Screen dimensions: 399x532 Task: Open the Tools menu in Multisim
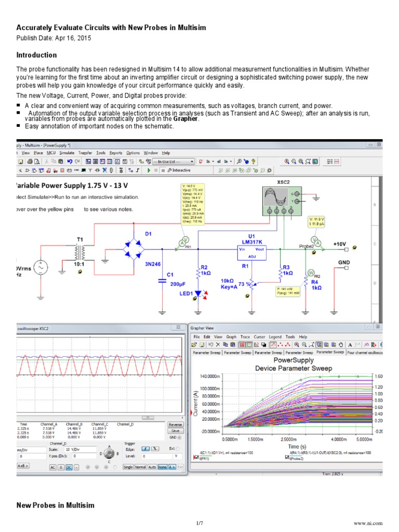pos(101,153)
